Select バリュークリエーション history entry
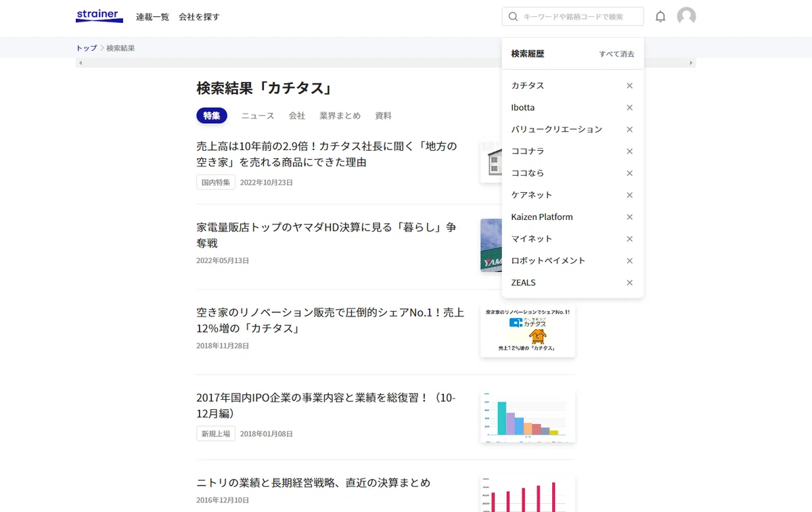The image size is (812, 512). [x=557, y=129]
